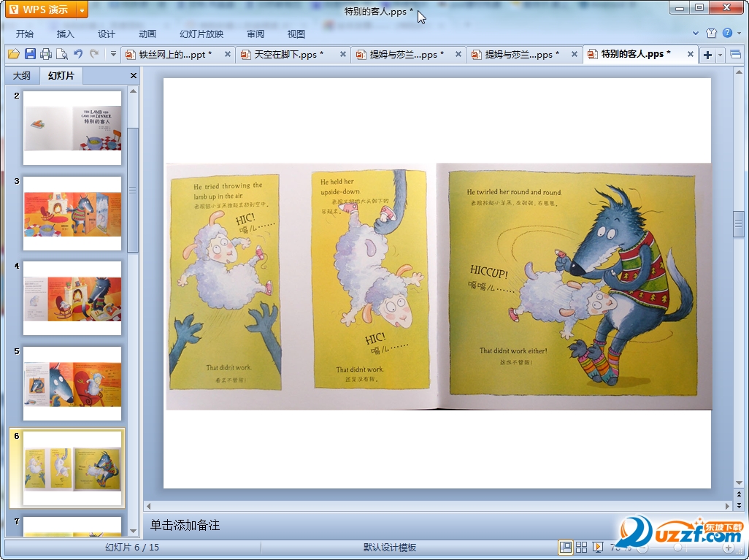Open the file with the folder icon
The image size is (749, 560).
tap(13, 54)
